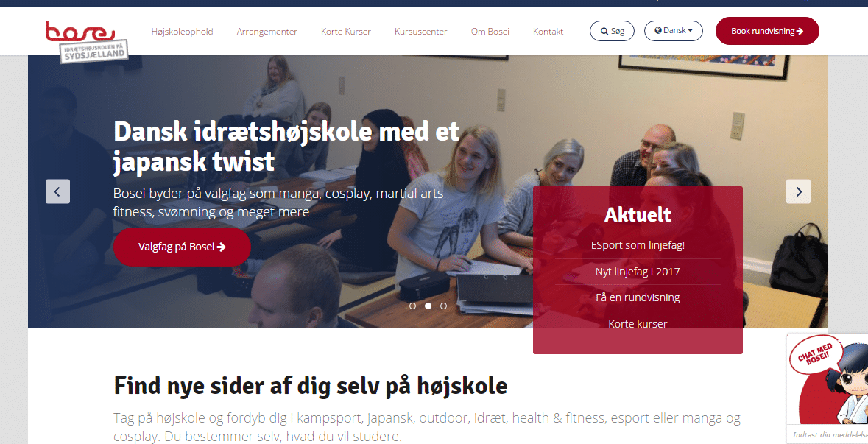Open the Om Bosei menu item

pyautogui.click(x=490, y=32)
